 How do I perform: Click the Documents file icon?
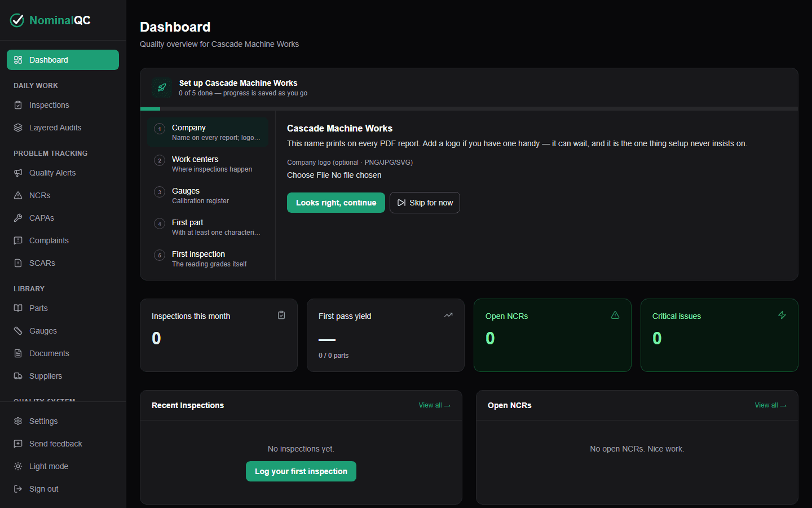(18, 353)
